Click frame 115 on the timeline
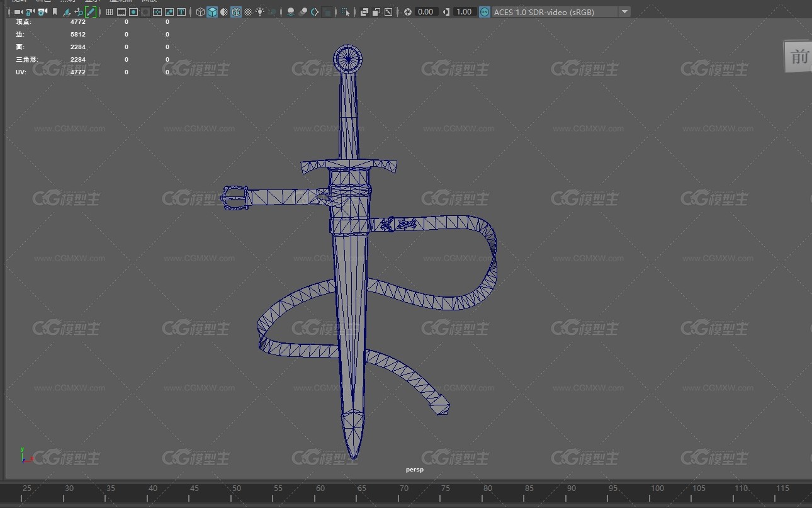Screen dimensions: 812x508 point(782,488)
